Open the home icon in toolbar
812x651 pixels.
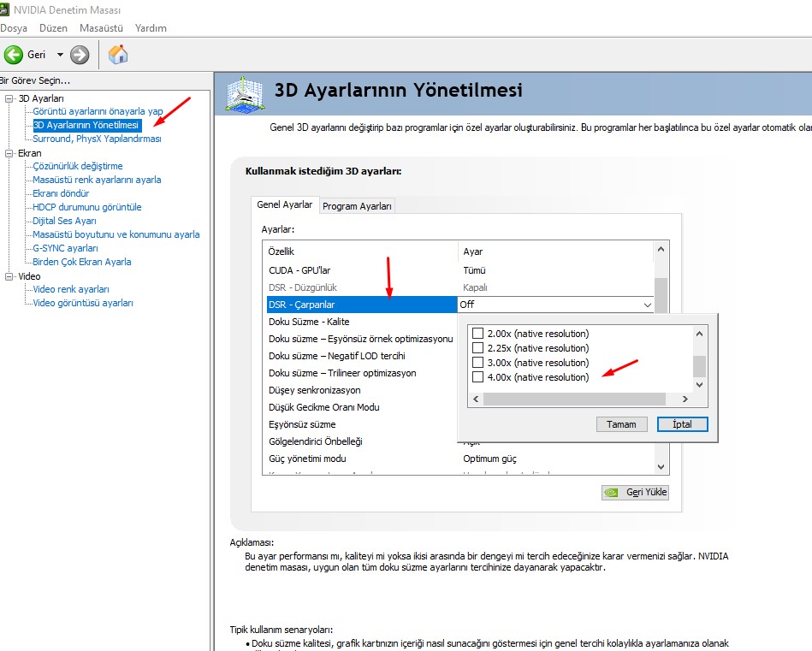118,55
